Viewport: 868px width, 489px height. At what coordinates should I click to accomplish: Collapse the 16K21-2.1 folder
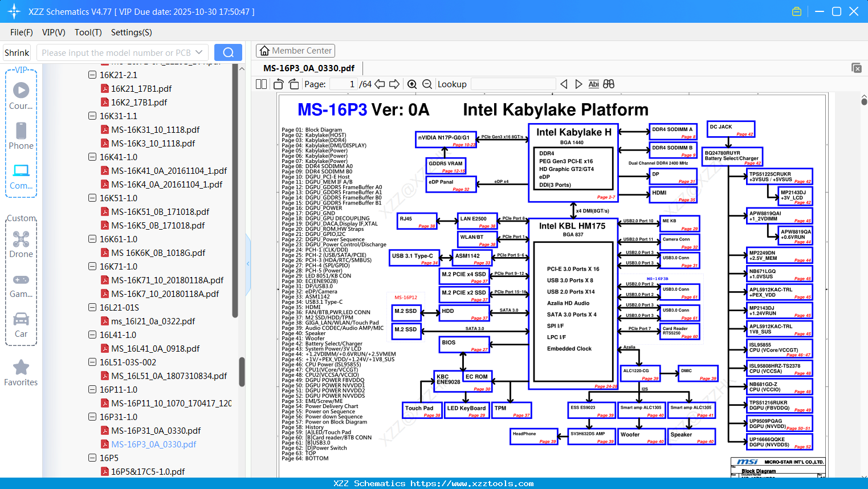92,75
